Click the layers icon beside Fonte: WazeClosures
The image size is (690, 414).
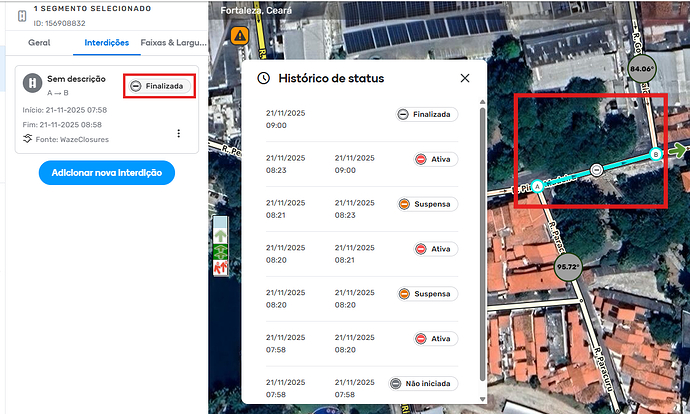(x=28, y=139)
